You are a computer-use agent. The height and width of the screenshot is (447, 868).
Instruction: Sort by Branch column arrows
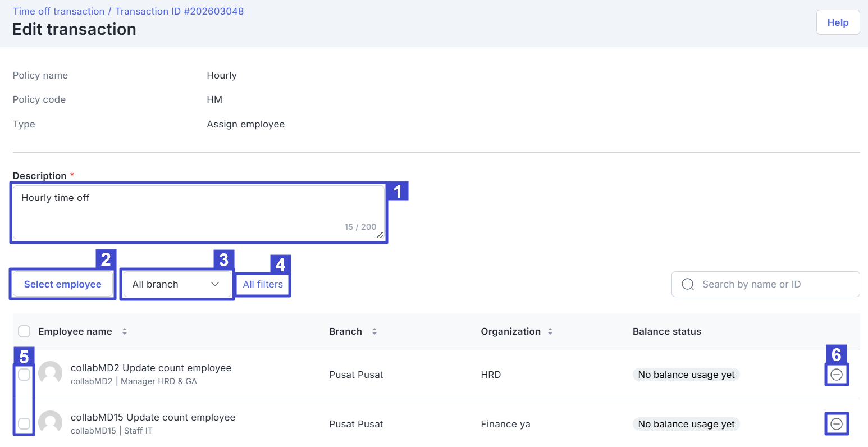tap(374, 331)
